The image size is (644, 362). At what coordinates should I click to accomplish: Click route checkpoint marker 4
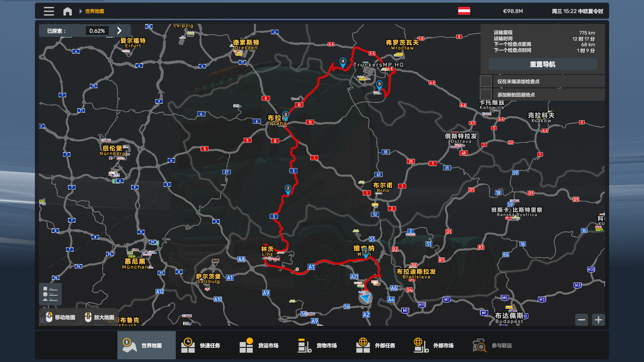tap(343, 62)
